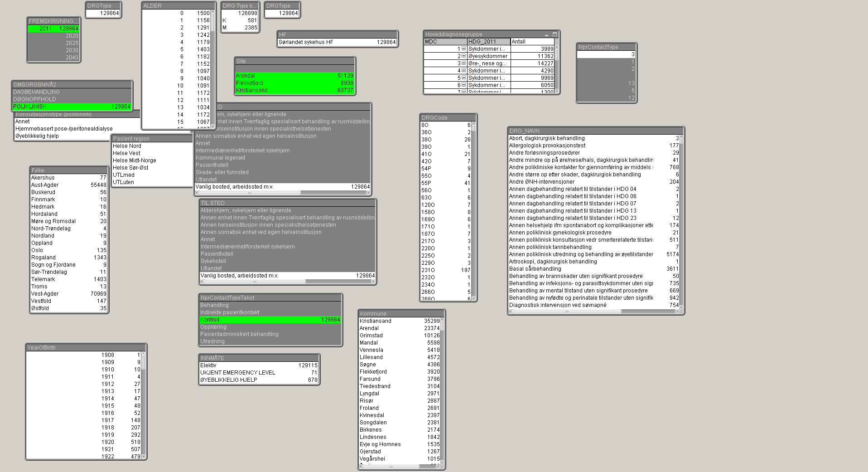Click scroll-down arrow of YearOfBirth list
Screen dimensions: 868x472
(144, 457)
